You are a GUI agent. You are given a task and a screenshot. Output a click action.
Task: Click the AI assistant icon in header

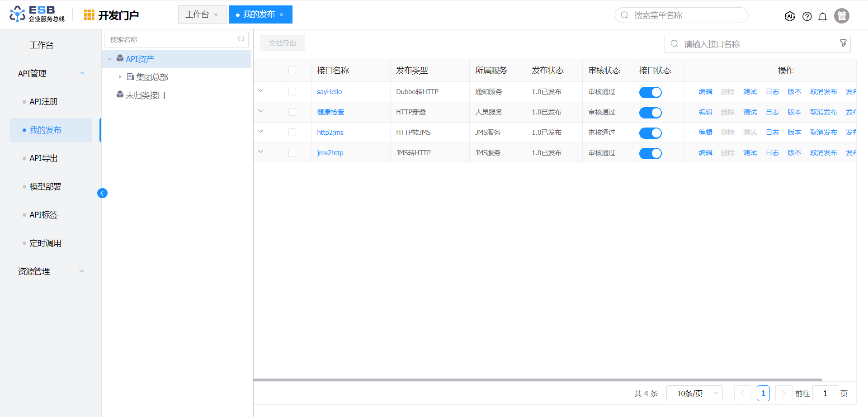pyautogui.click(x=789, y=16)
